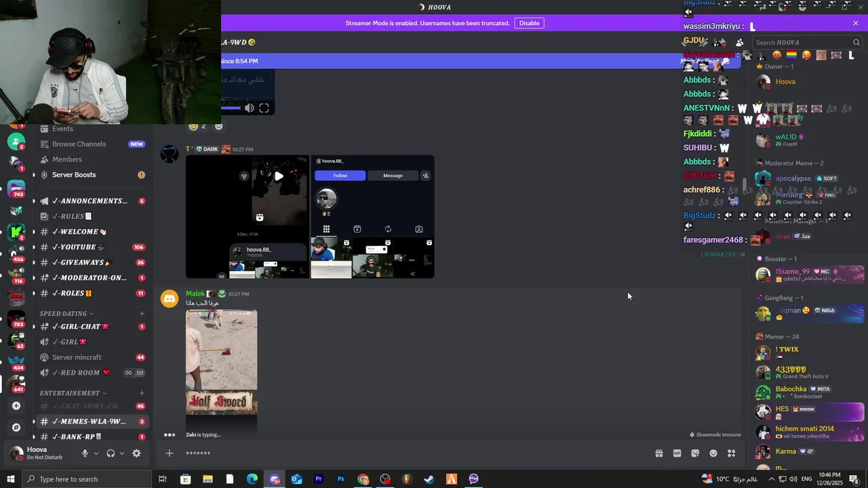Open the apps launcher icon in message bar
The height and width of the screenshot is (488, 868).
click(x=732, y=453)
